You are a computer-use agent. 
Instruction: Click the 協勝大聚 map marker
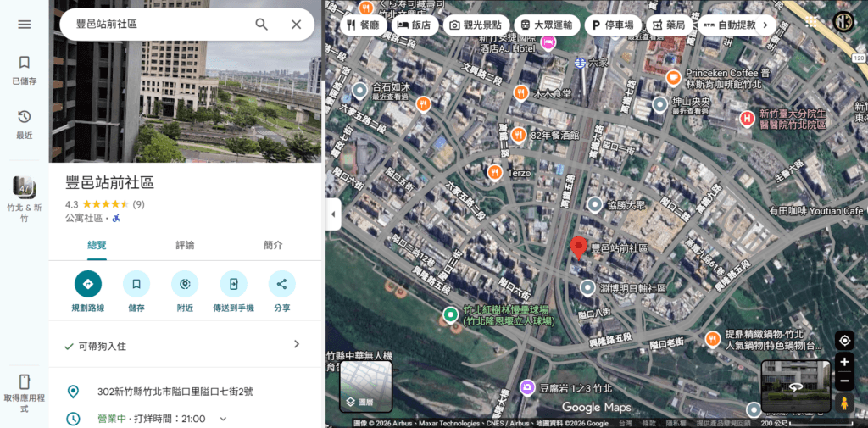point(594,205)
